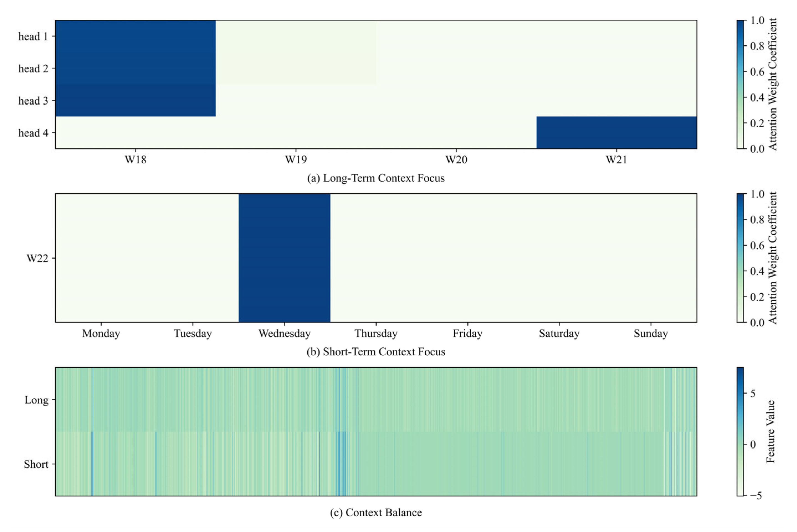Click the W22 y-axis label
The image size is (797, 532).
[x=37, y=258]
